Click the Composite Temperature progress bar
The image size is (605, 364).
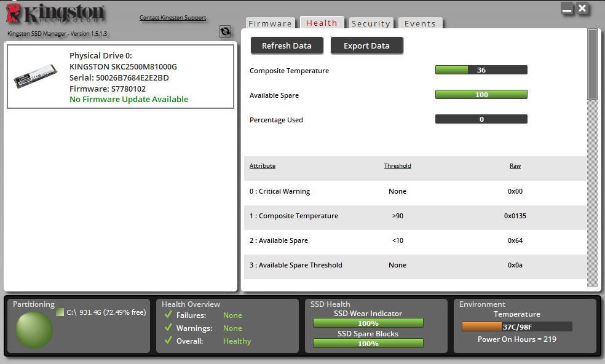pyautogui.click(x=481, y=70)
